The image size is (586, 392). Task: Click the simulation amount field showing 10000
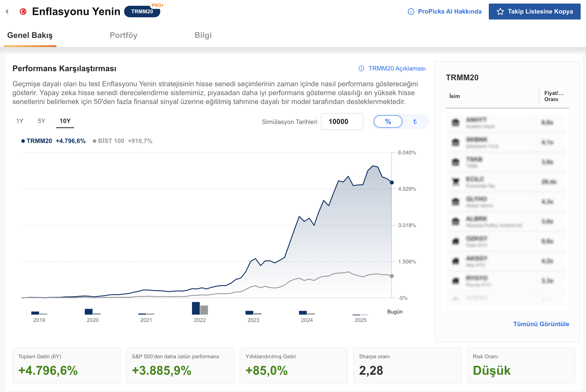pos(342,122)
